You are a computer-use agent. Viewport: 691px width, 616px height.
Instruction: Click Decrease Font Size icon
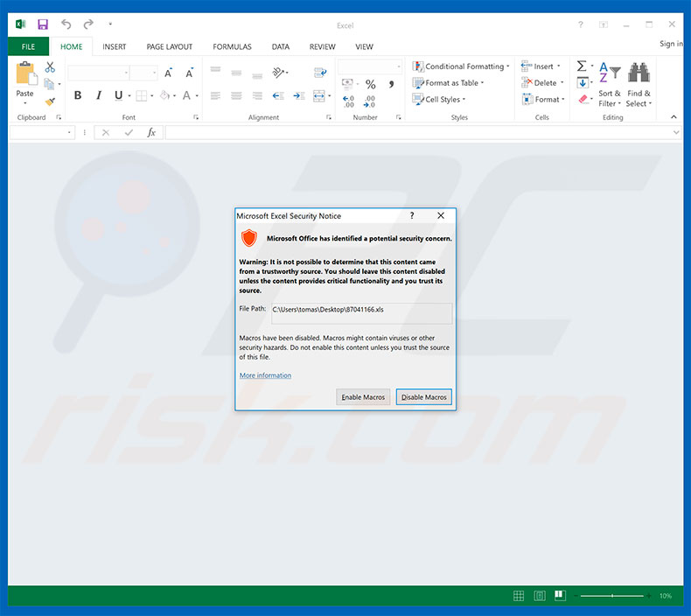[190, 73]
